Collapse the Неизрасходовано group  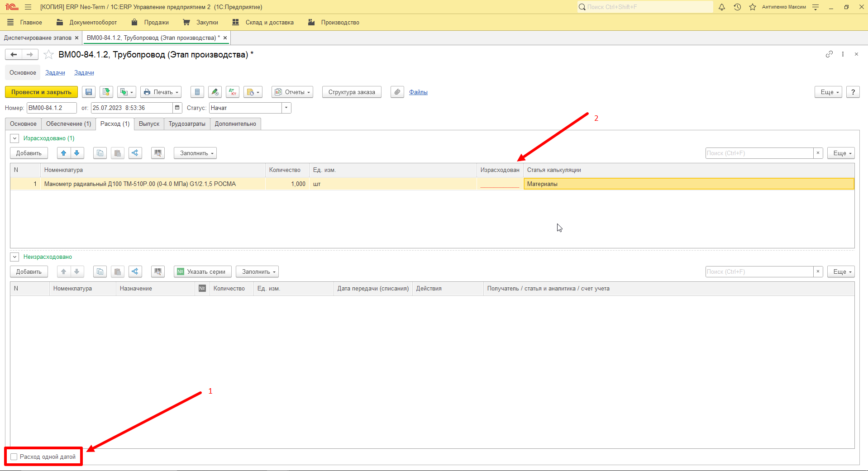tap(14, 257)
